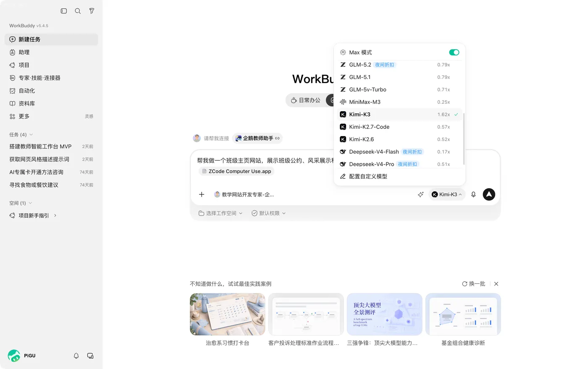This screenshot has height=369, width=588.
Task: Open the 更多 sidebar item
Action: point(51,116)
